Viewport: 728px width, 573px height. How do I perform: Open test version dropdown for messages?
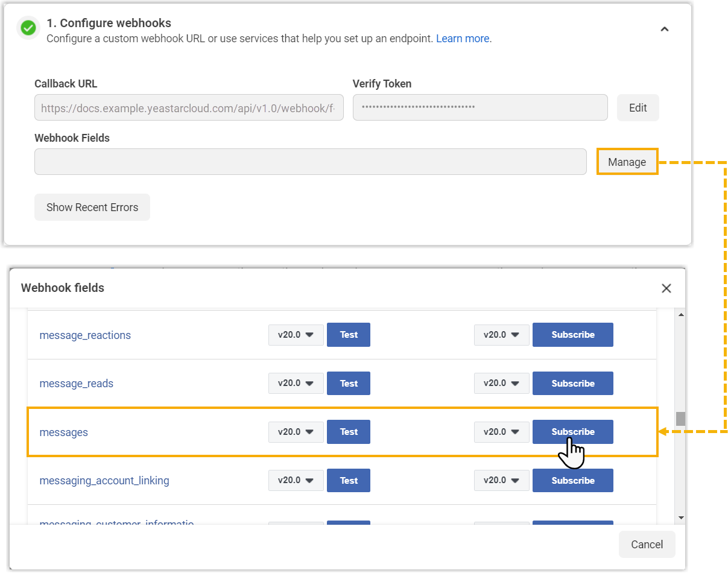(x=296, y=432)
